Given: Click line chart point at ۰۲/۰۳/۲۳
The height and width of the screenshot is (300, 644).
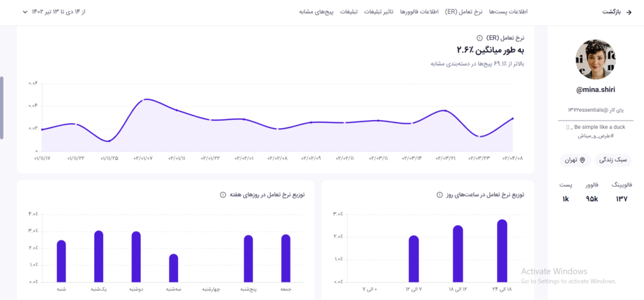Looking at the screenshot, I should [480, 136].
